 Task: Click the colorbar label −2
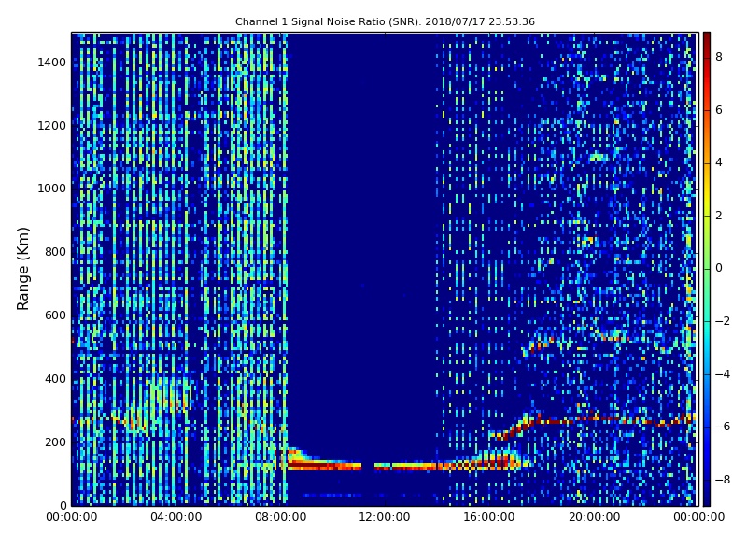click(723, 321)
